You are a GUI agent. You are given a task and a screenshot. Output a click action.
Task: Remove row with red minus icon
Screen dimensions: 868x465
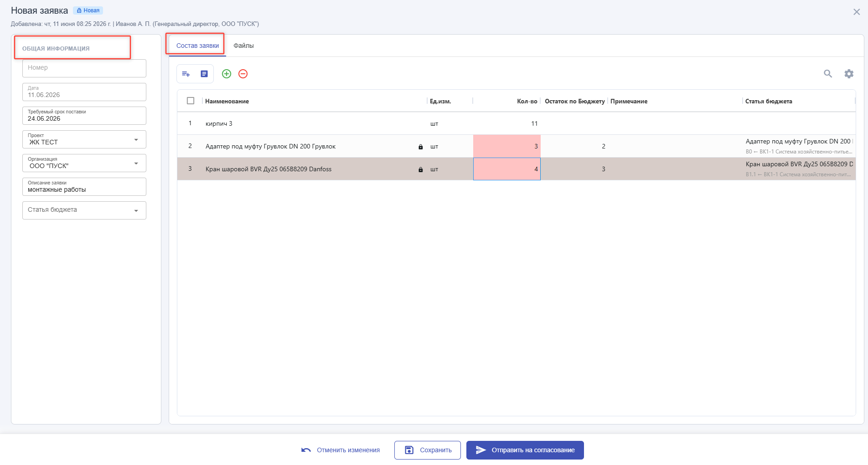pos(243,74)
